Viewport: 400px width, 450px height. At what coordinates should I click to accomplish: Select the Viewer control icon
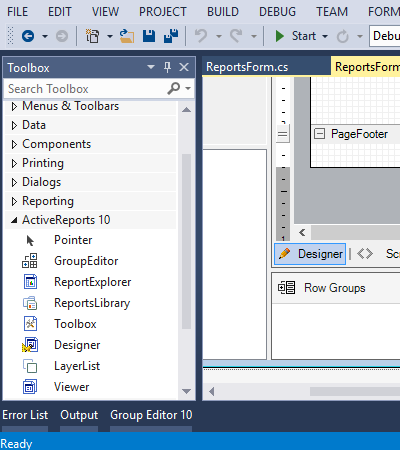point(30,387)
